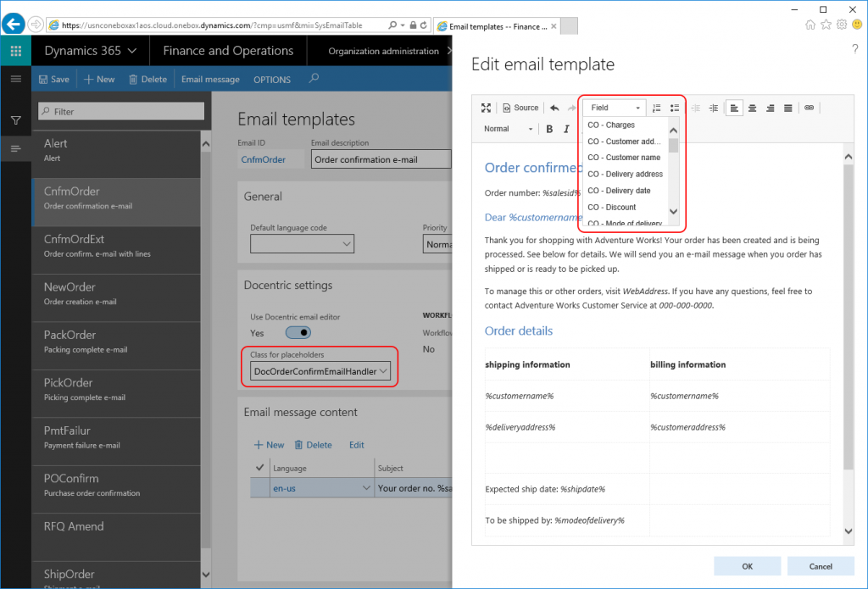Open the Source view in the email editor
The height and width of the screenshot is (589, 868).
520,108
